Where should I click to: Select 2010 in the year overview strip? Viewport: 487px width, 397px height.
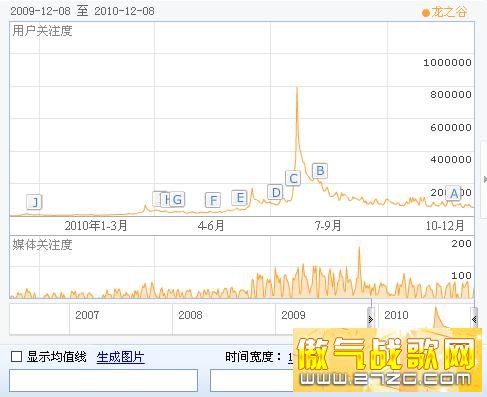point(396,315)
